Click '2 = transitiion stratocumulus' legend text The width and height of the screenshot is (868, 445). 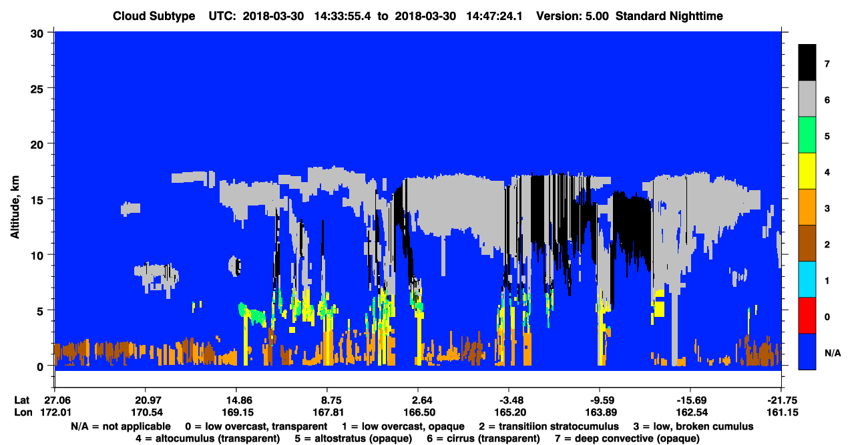click(550, 426)
